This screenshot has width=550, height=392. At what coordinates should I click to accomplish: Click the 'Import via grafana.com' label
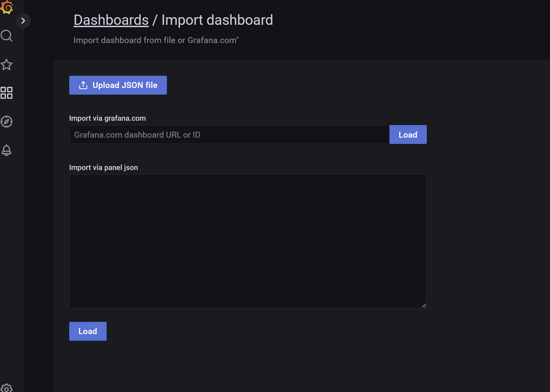tap(107, 118)
